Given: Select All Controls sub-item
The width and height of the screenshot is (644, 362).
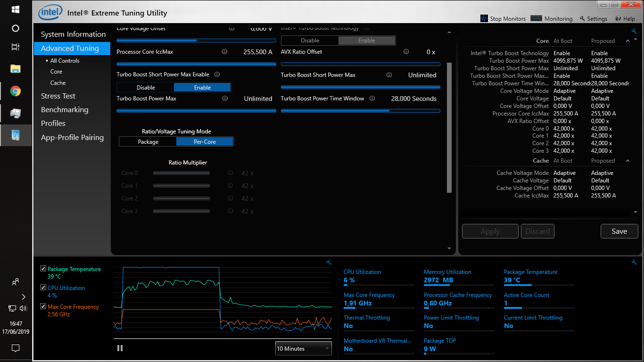Looking at the screenshot, I should pyautogui.click(x=65, y=61).
